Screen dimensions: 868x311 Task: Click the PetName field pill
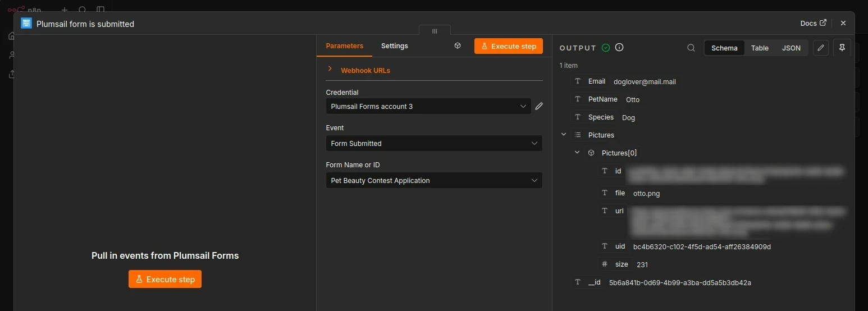tap(596, 99)
